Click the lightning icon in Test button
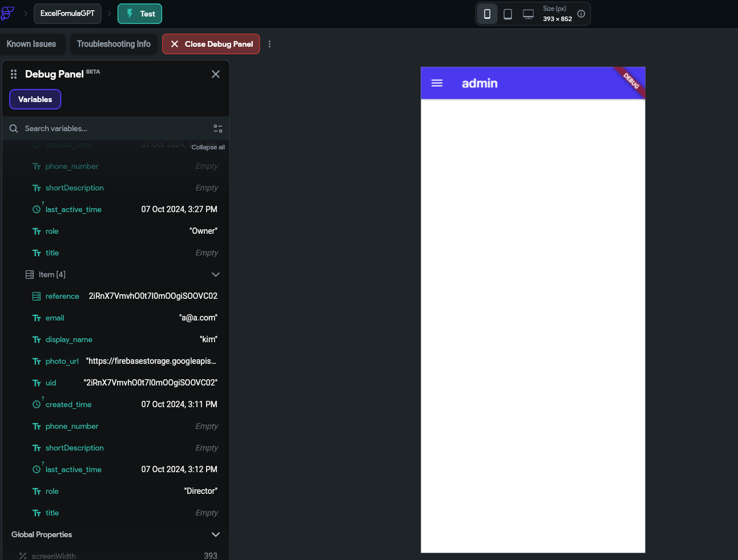Image resolution: width=738 pixels, height=560 pixels. pos(130,14)
